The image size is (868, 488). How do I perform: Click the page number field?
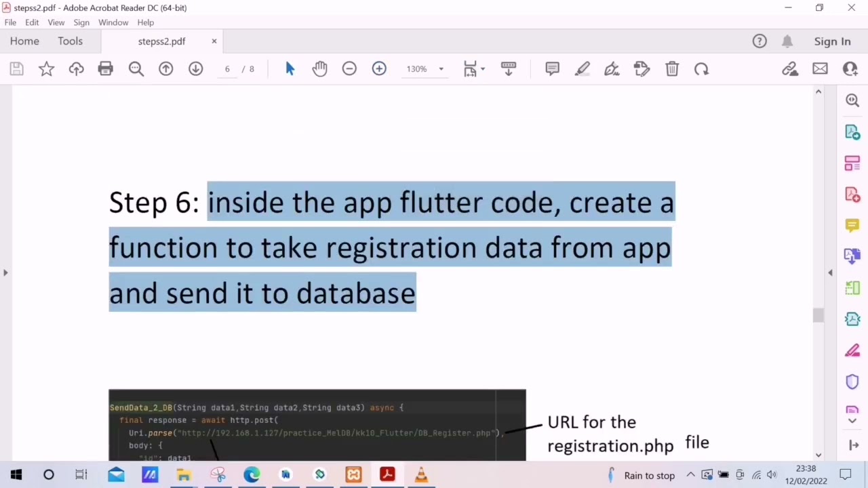(x=227, y=68)
